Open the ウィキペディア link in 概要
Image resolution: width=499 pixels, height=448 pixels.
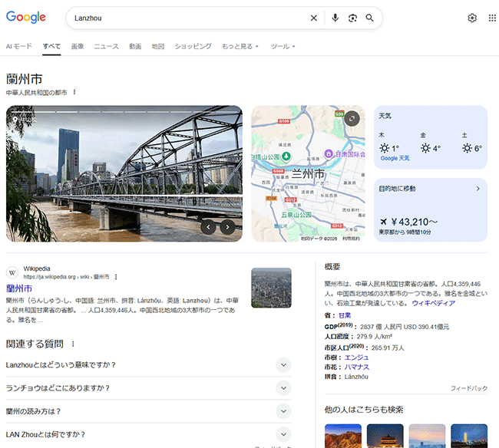(434, 303)
